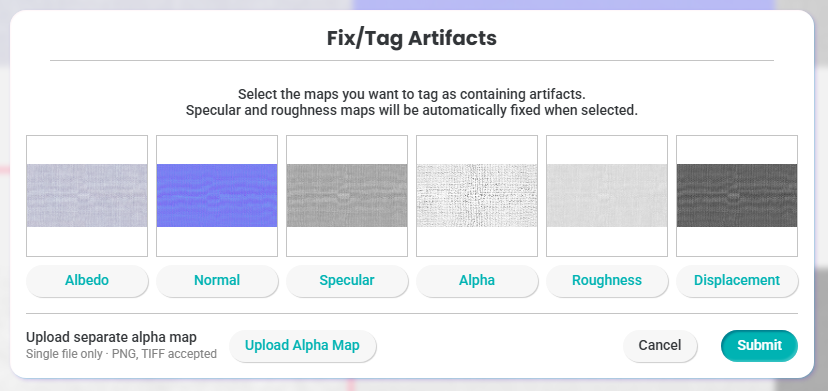The width and height of the screenshot is (828, 391).
Task: Toggle the Displacement tag button
Action: coord(737,281)
